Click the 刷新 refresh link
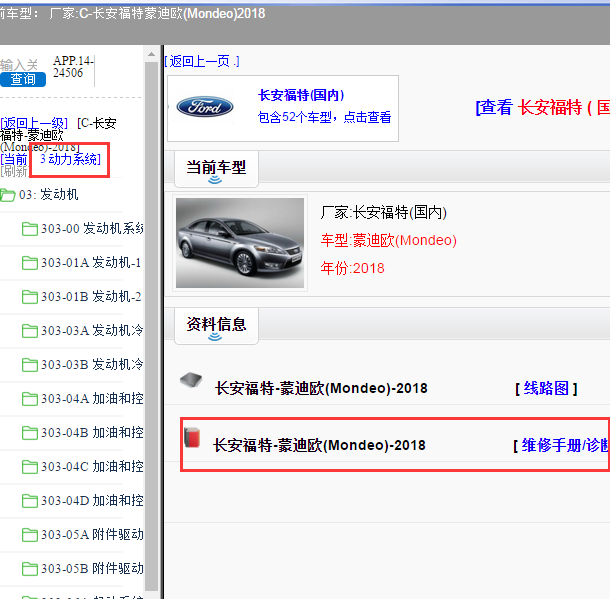The image size is (610, 599). click(14, 171)
